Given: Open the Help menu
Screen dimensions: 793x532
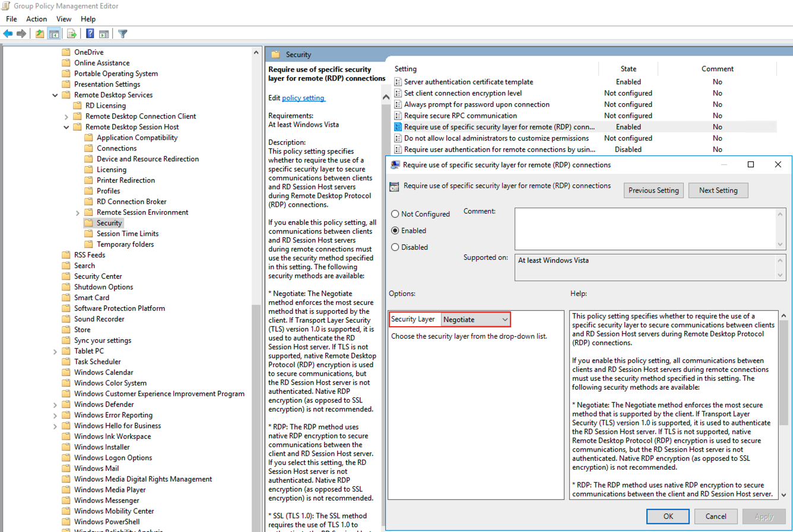Looking at the screenshot, I should pos(88,19).
